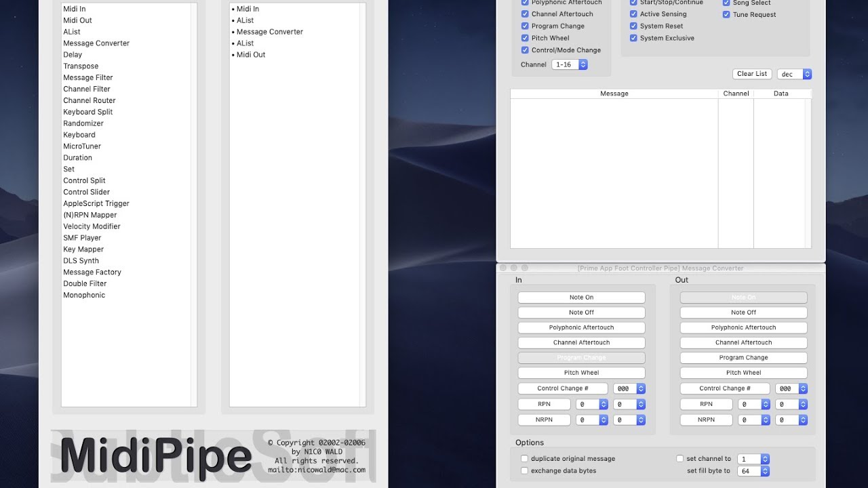Select NRPN button in the In section
This screenshot has height=488, width=868.
[544, 420]
